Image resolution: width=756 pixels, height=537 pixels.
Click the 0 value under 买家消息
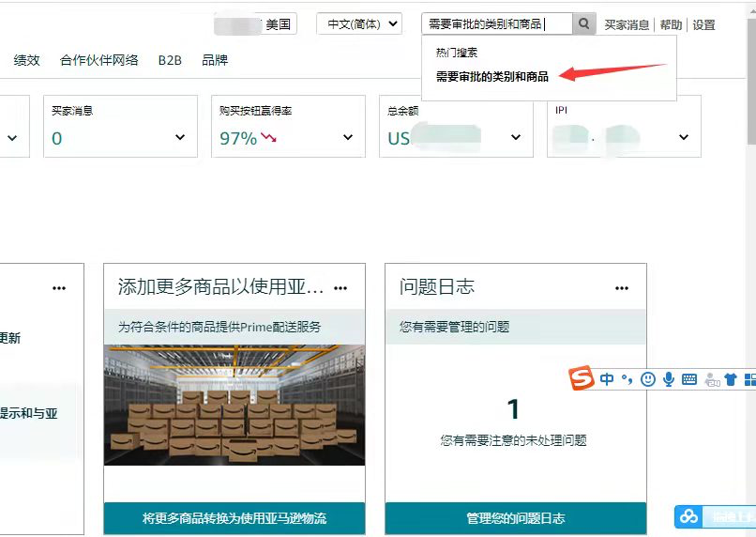pos(57,138)
